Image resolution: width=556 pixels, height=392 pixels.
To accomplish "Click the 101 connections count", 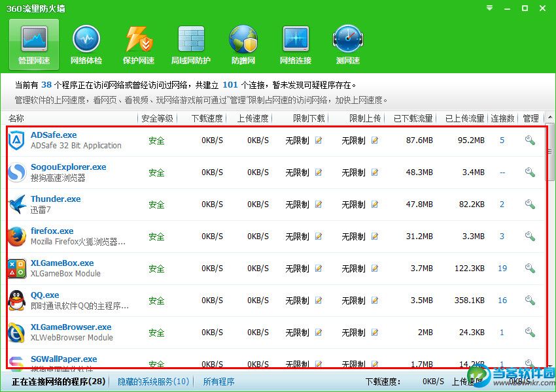I will (x=230, y=85).
